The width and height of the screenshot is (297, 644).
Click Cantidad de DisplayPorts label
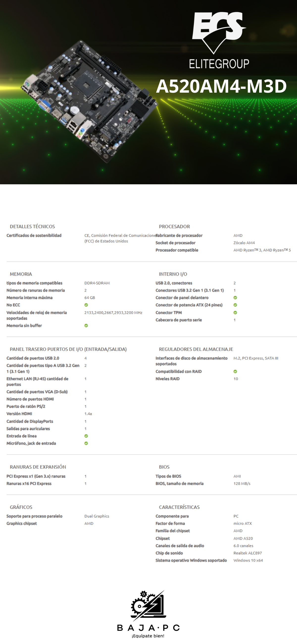tap(30, 421)
